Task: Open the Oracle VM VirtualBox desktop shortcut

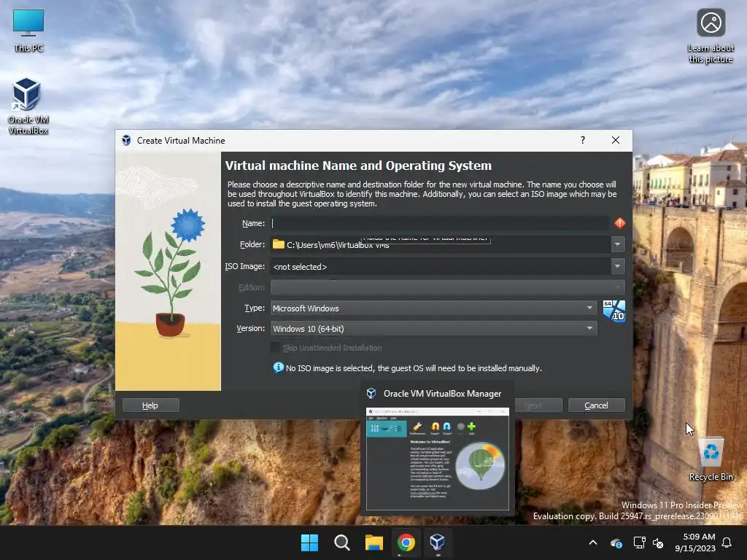Action: click(28, 106)
